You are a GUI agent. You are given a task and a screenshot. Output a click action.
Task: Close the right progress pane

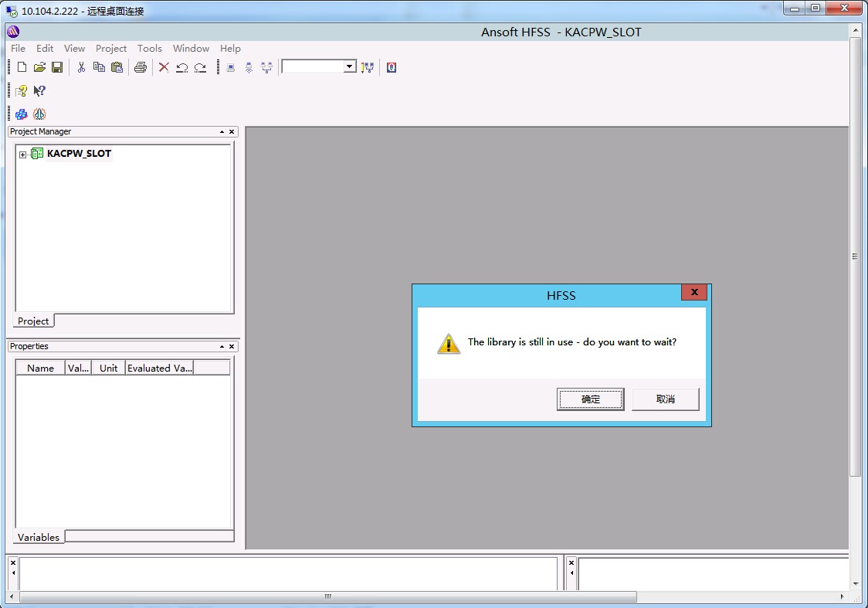pos(571,562)
